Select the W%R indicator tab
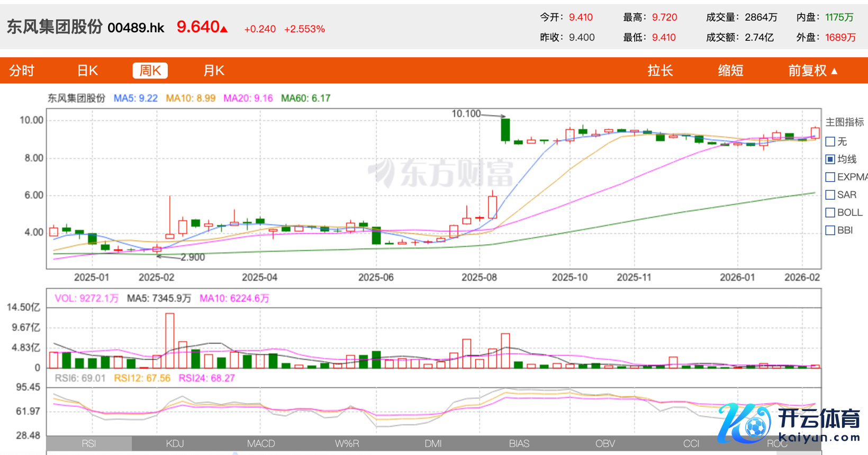The image size is (868, 455). point(347,443)
